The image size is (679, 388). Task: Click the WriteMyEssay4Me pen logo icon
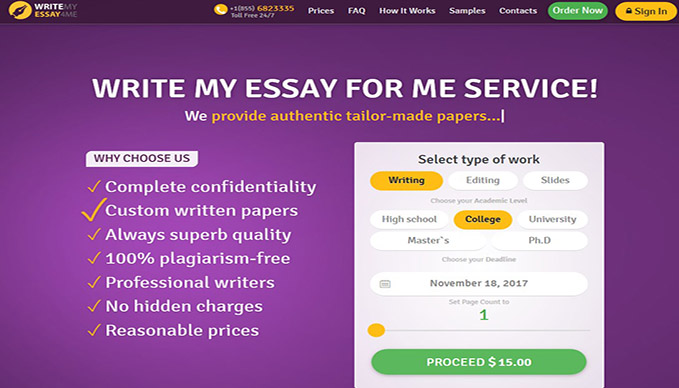pyautogui.click(x=20, y=10)
